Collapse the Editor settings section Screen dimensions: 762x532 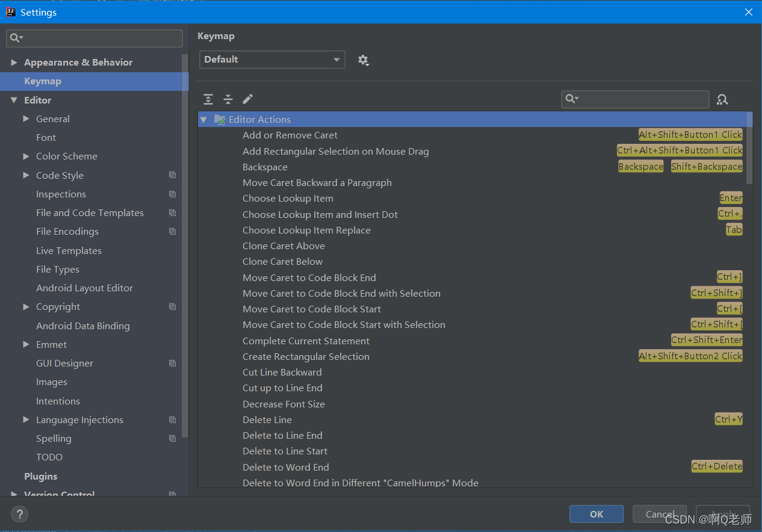pyautogui.click(x=14, y=100)
